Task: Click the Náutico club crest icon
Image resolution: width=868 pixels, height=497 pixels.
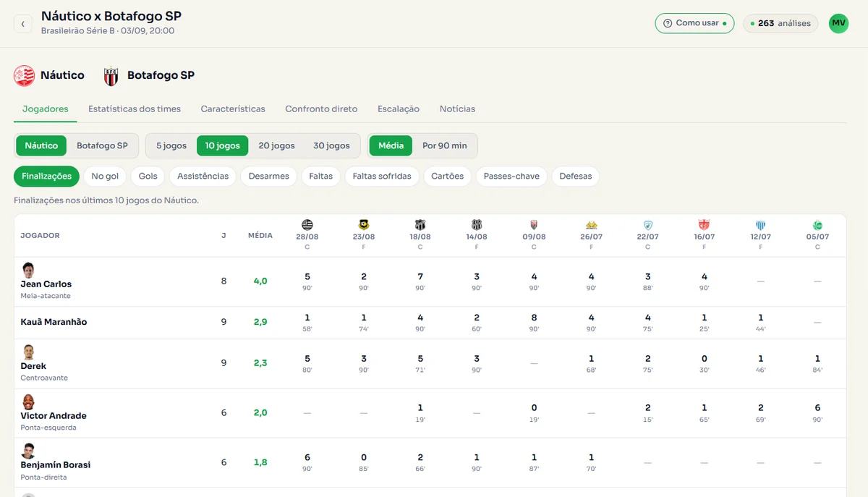Action: (x=24, y=75)
